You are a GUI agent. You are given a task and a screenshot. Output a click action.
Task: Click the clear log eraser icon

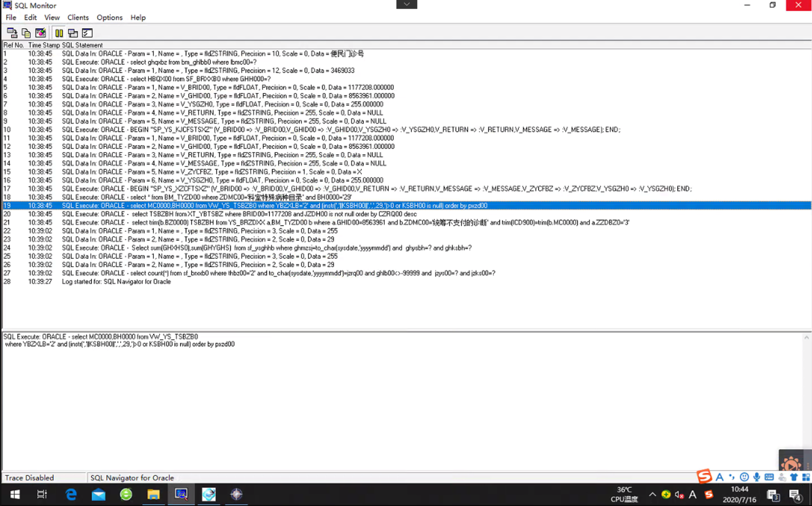41,33
